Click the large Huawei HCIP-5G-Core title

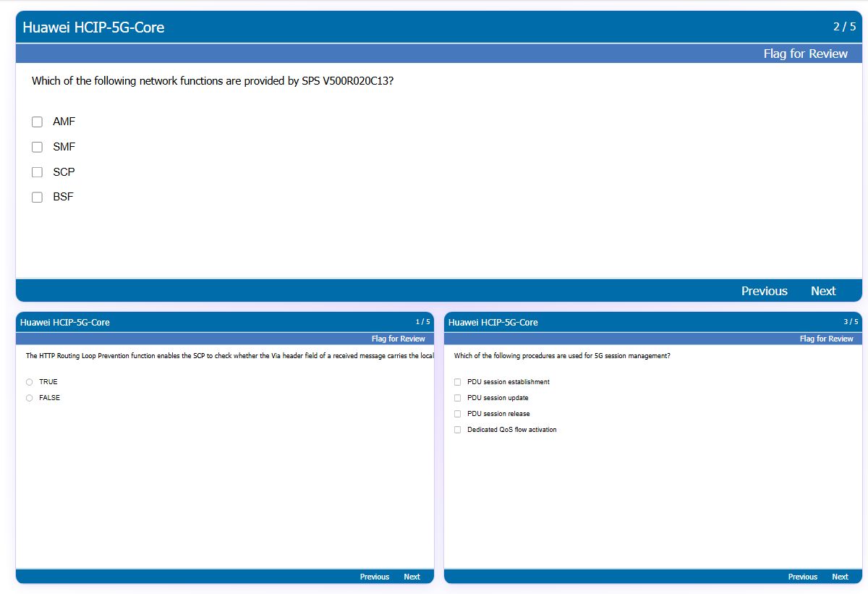point(93,27)
